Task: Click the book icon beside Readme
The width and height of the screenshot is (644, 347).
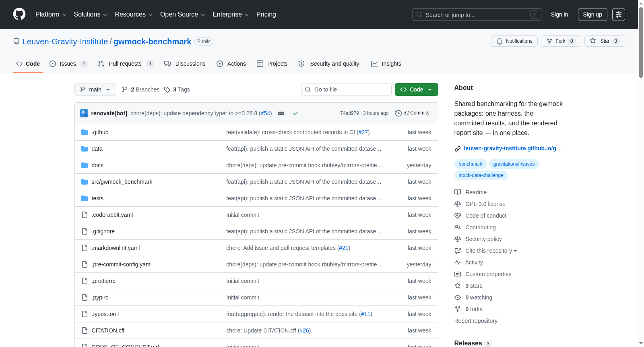Action: click(458, 192)
